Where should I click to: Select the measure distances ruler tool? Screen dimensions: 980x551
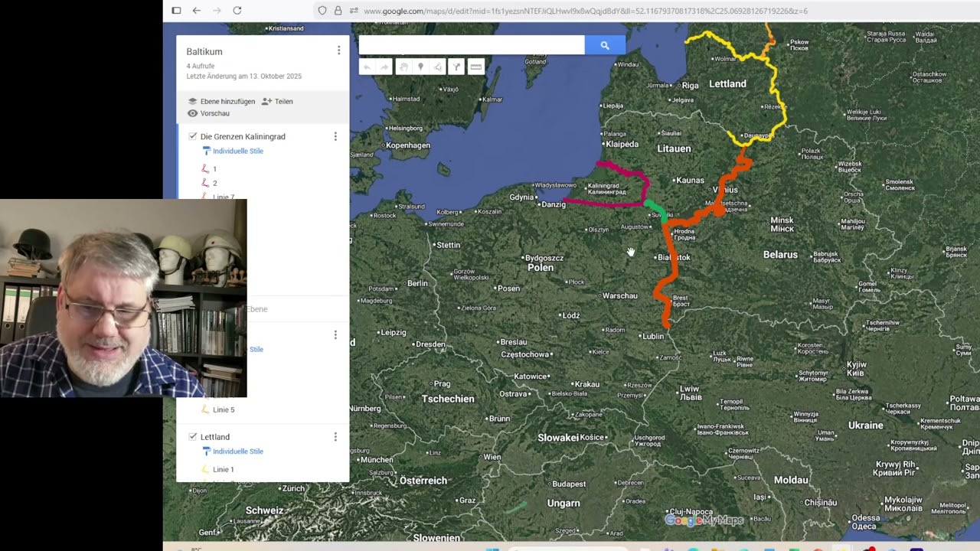click(x=475, y=67)
